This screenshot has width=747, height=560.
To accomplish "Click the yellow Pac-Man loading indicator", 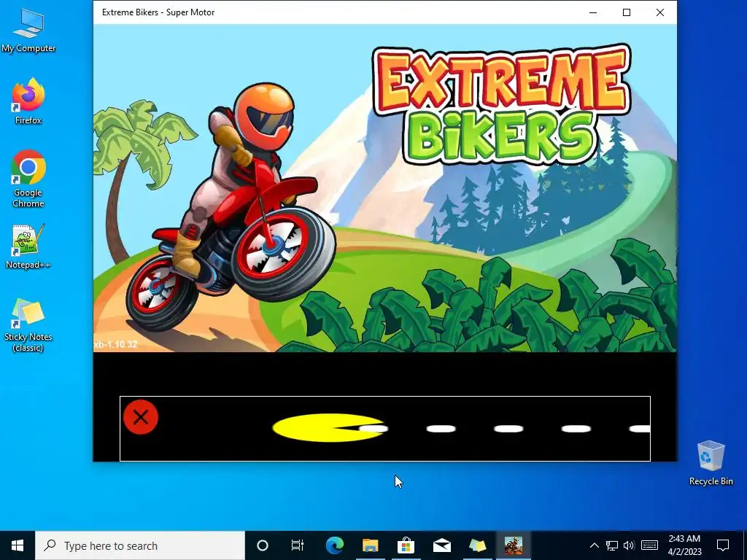I will click(x=328, y=427).
